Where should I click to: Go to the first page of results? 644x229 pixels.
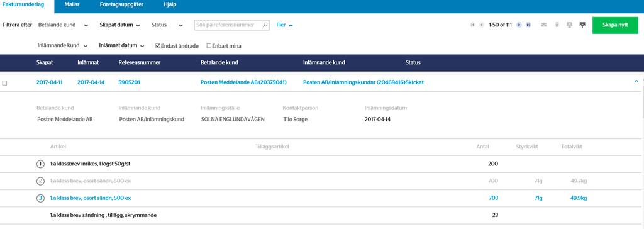(x=472, y=25)
